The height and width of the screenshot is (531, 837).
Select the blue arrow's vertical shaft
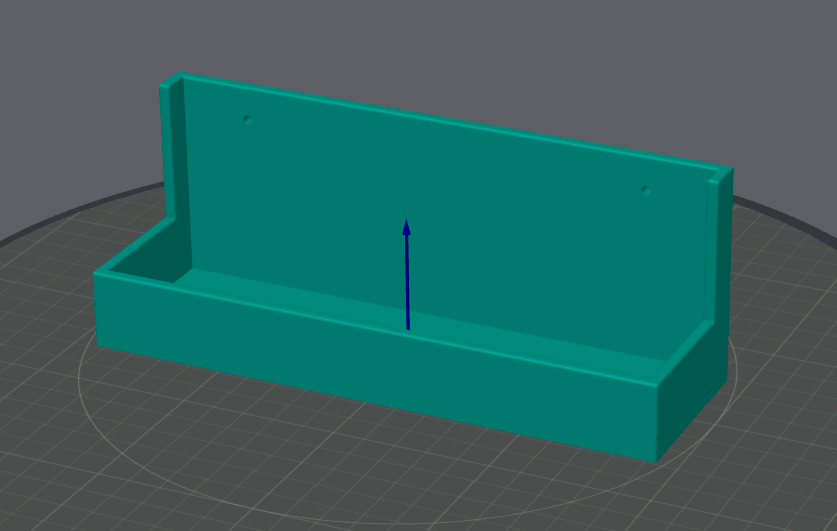(x=408, y=282)
